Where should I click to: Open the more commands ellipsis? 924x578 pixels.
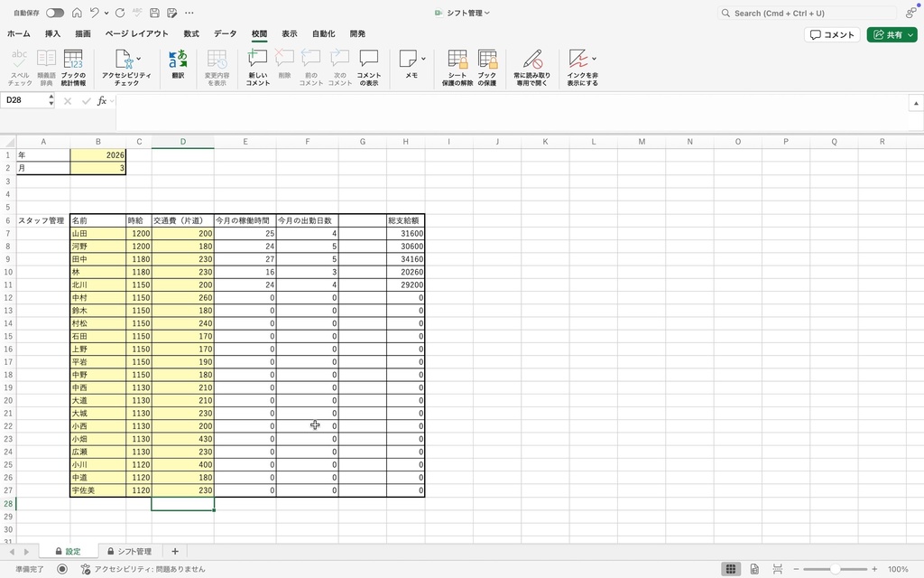click(189, 13)
